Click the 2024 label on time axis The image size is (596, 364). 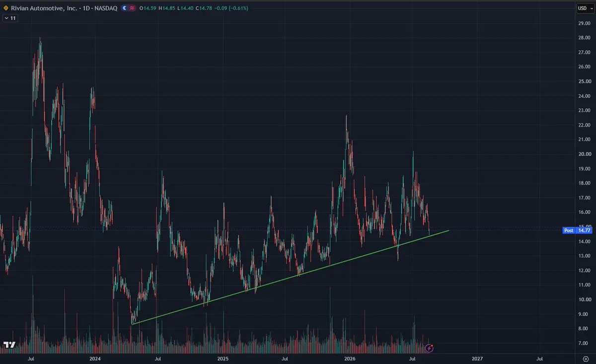(95, 358)
